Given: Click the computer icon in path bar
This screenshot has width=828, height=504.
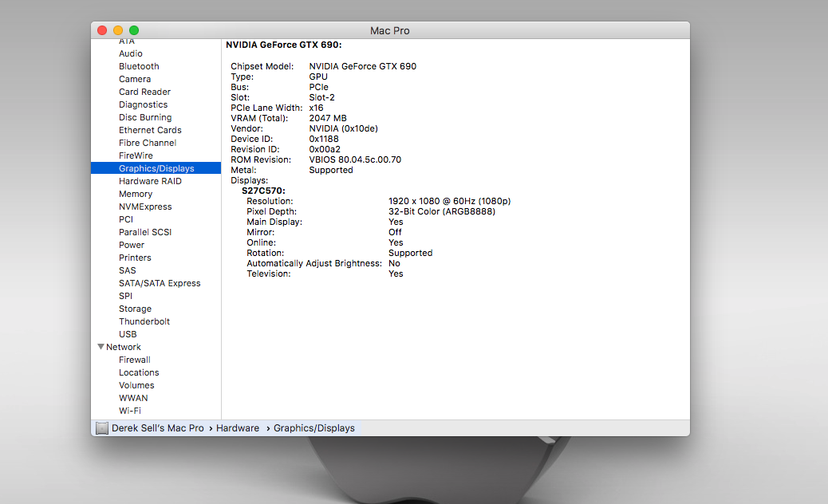Looking at the screenshot, I should tap(102, 428).
